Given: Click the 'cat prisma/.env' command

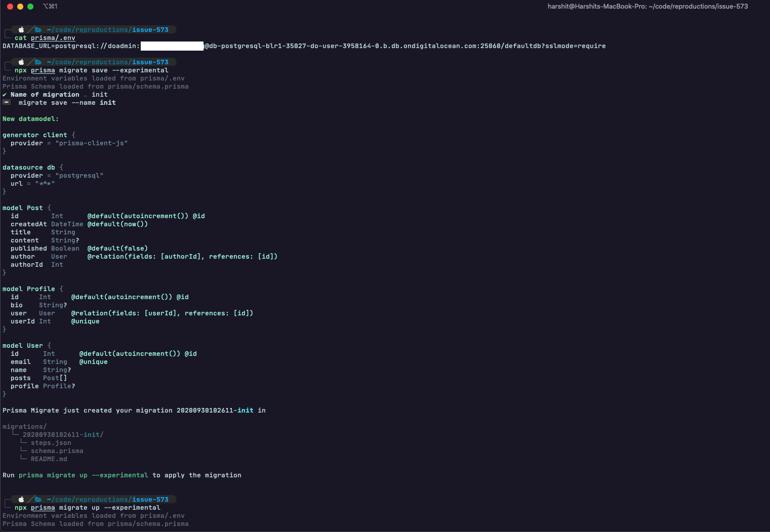Looking at the screenshot, I should point(45,38).
